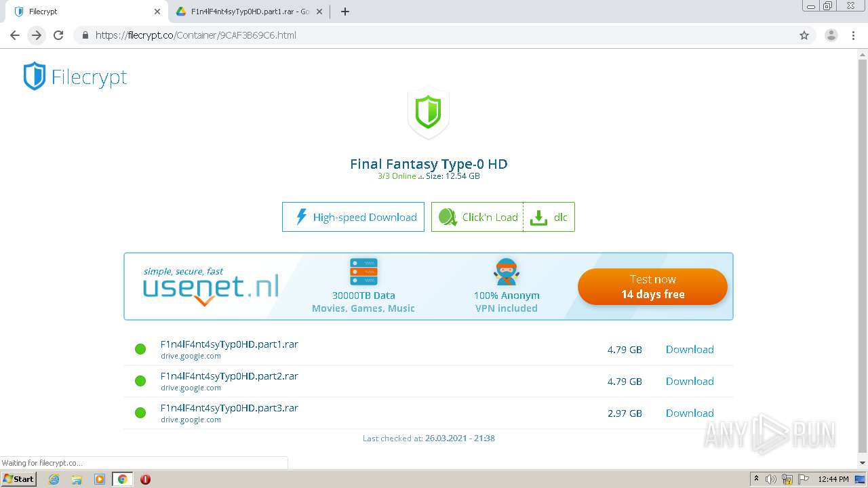
Task: Open Chrome profile avatar
Action: tap(831, 35)
